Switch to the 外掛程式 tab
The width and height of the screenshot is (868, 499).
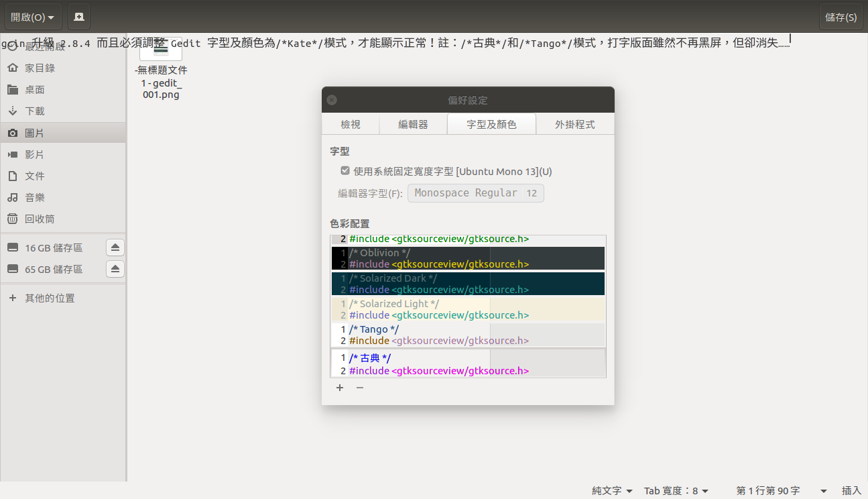(x=574, y=124)
